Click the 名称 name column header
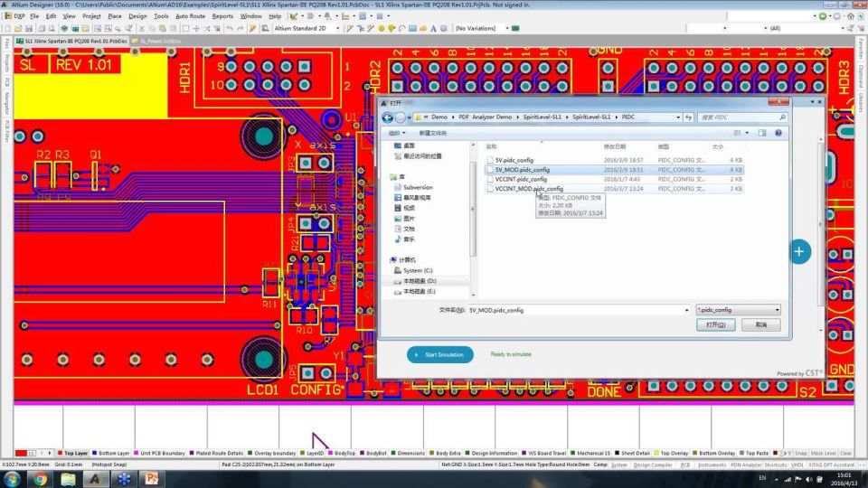The image size is (868, 488). 491,146
